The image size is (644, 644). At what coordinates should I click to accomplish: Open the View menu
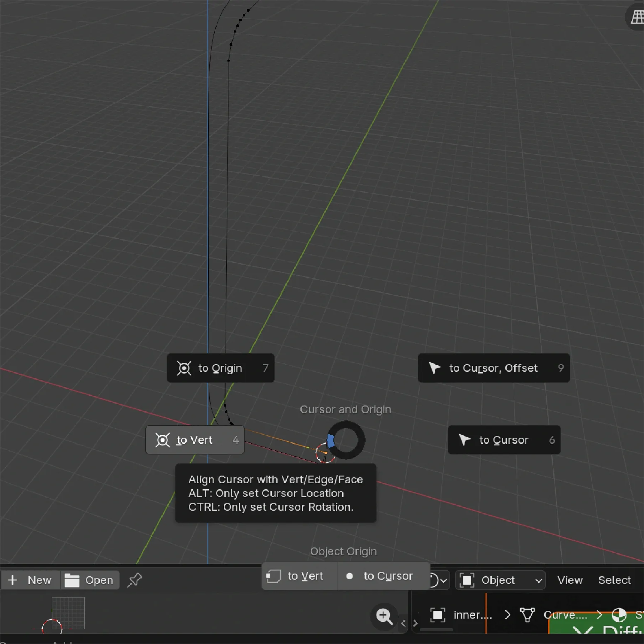[x=570, y=580]
